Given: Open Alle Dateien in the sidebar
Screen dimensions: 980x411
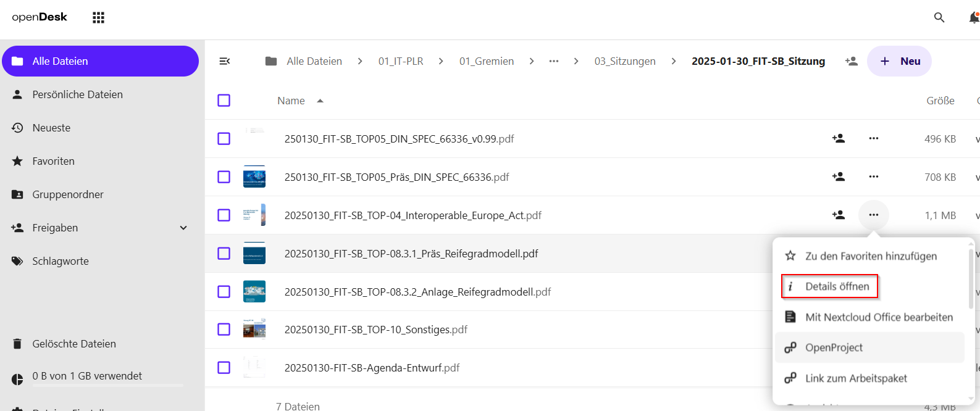Looking at the screenshot, I should (x=100, y=61).
